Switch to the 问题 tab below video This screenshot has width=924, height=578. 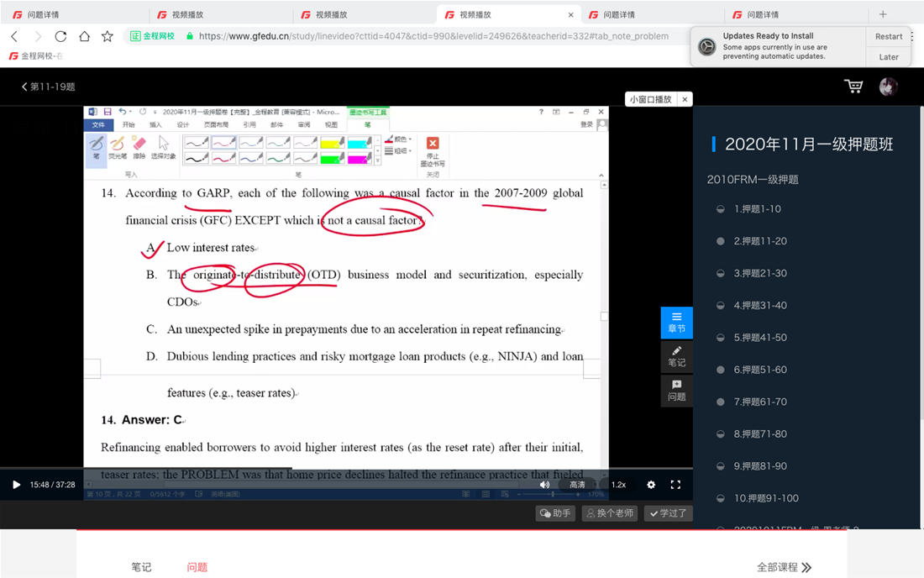(x=197, y=567)
